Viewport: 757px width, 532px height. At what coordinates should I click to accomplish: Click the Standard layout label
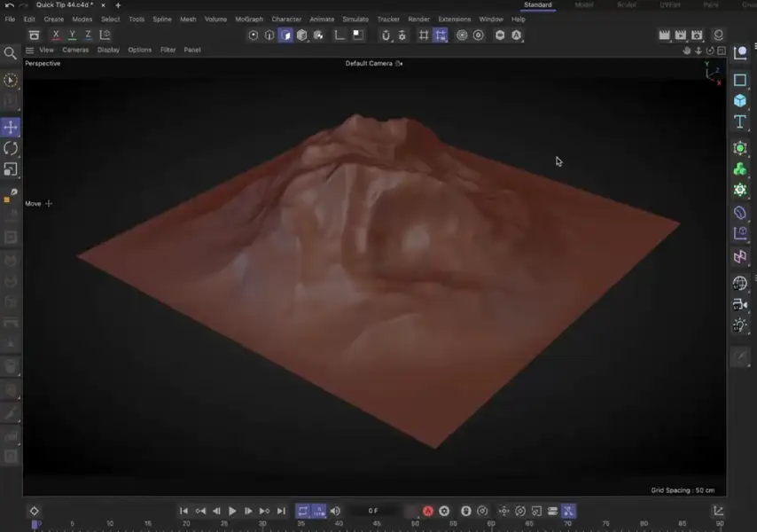coord(538,4)
